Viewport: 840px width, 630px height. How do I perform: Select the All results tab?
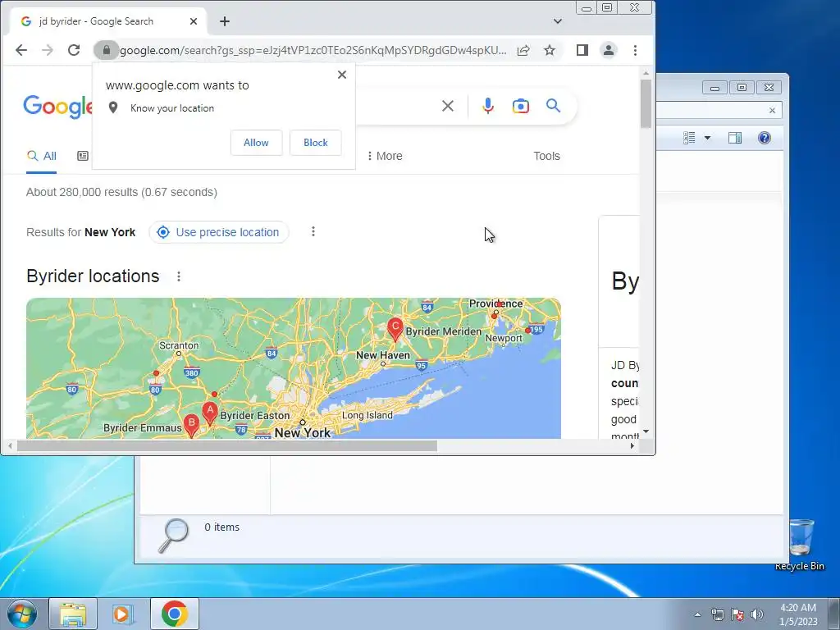41,156
